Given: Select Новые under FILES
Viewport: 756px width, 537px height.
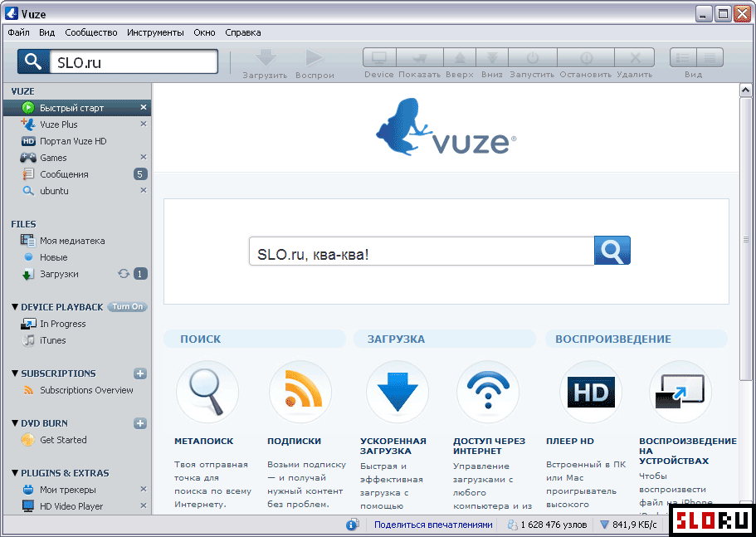Looking at the screenshot, I should [77, 257].
